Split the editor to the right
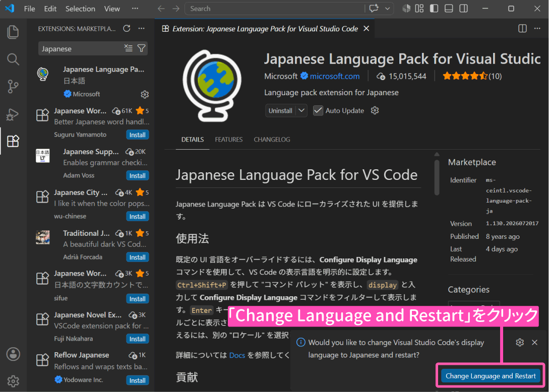 (x=522, y=28)
